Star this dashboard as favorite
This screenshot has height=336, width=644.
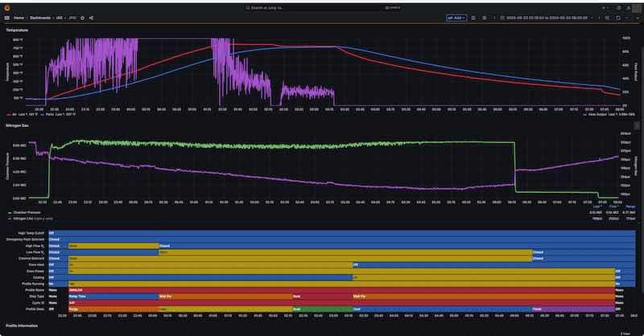83,18
